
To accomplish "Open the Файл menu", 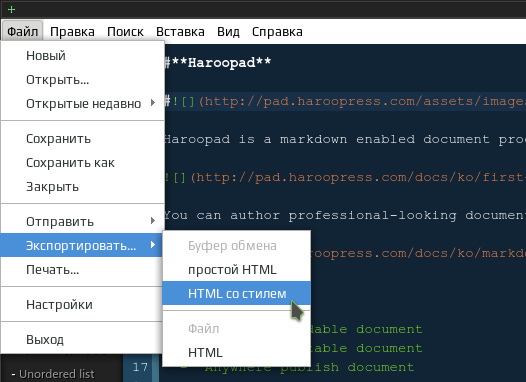I will (x=22, y=32).
